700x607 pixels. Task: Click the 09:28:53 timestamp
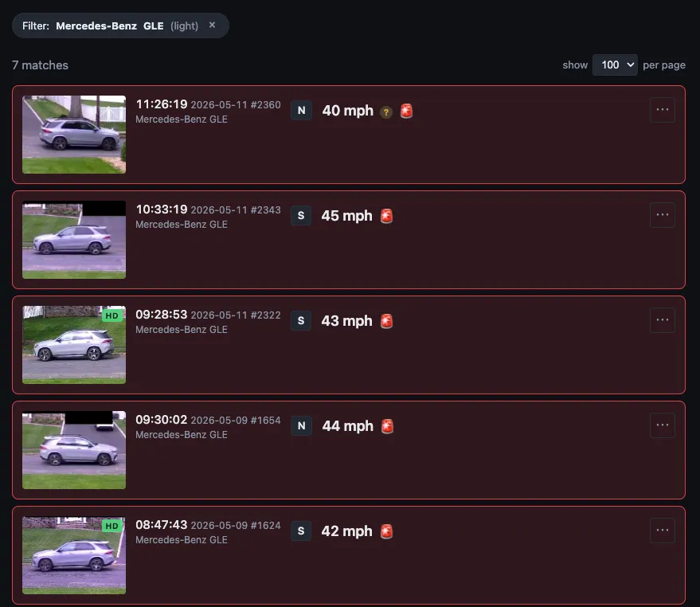pos(162,315)
